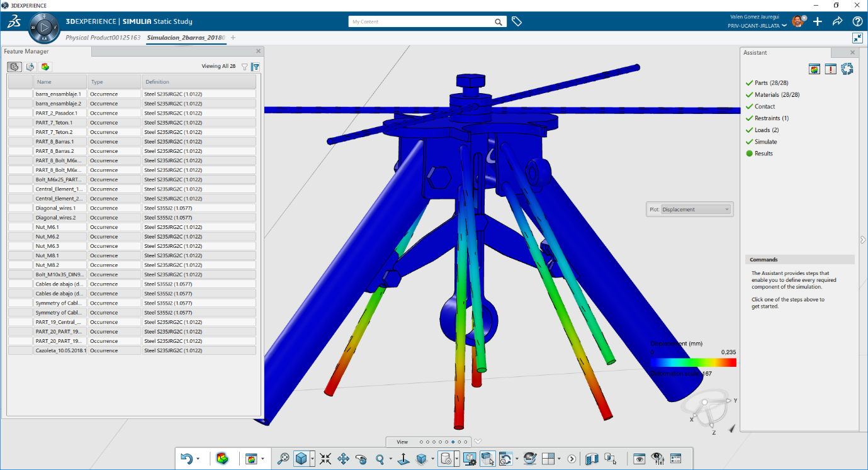Click the search magnifier icon

499,22
